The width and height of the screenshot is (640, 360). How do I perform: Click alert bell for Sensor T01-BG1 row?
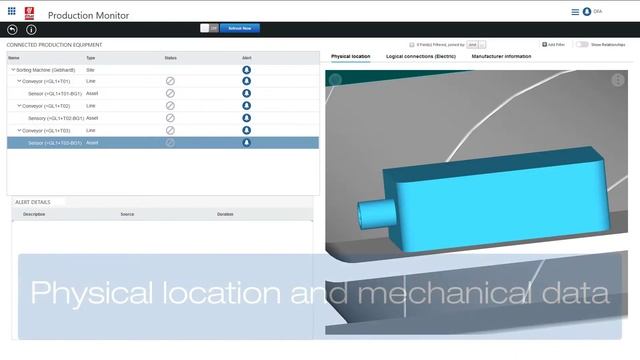point(247,93)
